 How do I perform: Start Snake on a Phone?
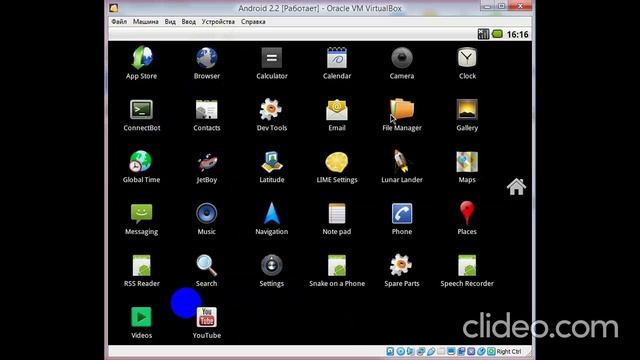point(337,270)
